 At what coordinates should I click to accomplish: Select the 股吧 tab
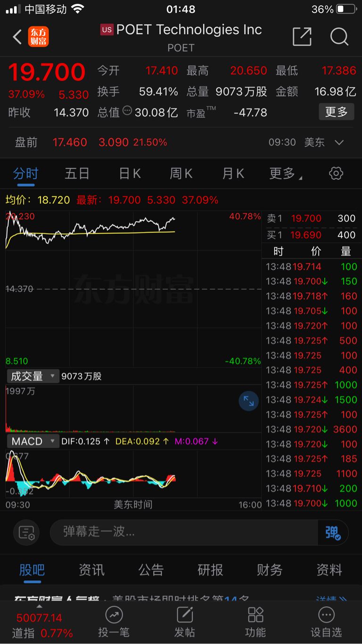click(32, 570)
